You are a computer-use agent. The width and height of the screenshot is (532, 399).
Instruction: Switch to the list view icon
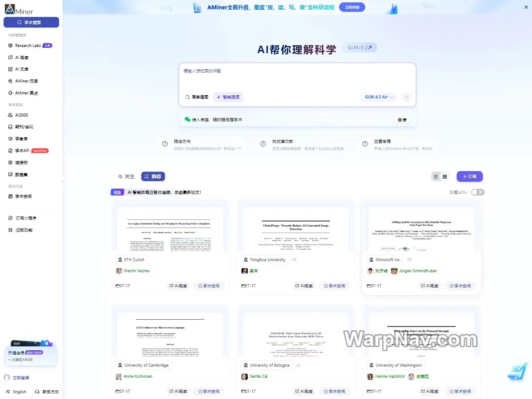[x=436, y=176]
